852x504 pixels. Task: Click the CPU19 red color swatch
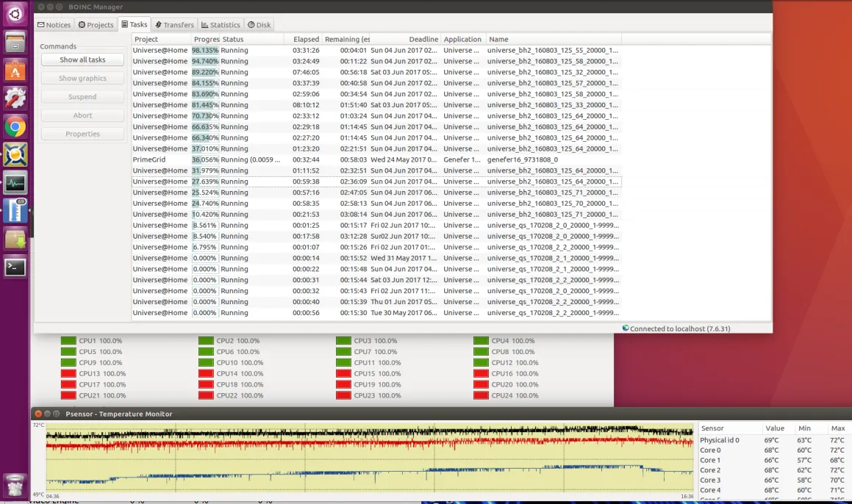[x=343, y=384]
